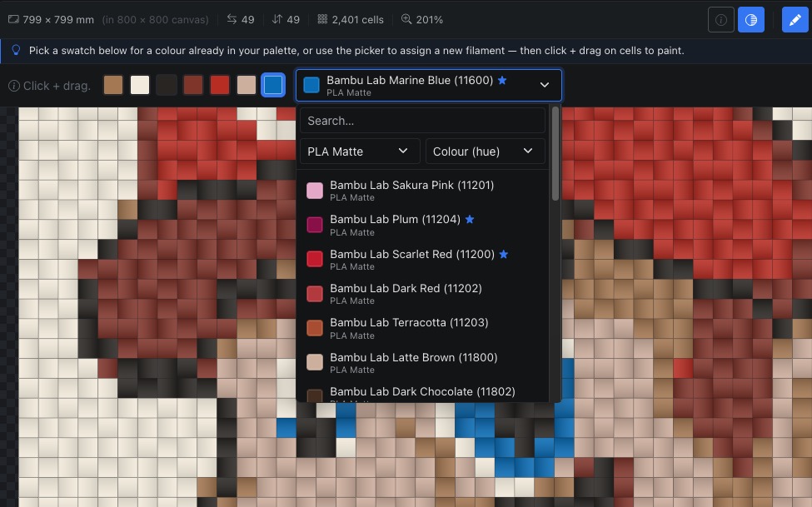
Task: Pick the black palette swatch
Action: (x=167, y=85)
